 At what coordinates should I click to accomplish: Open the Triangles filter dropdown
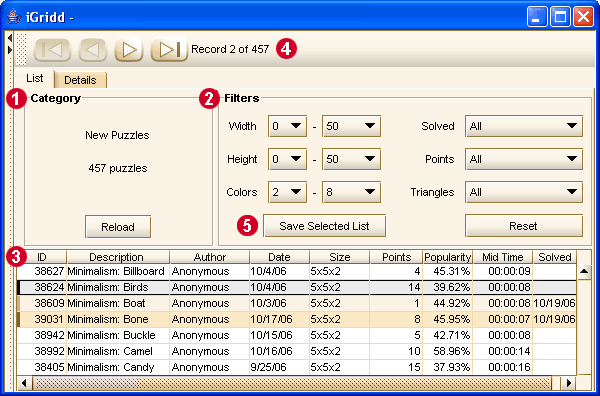pyautogui.click(x=523, y=192)
